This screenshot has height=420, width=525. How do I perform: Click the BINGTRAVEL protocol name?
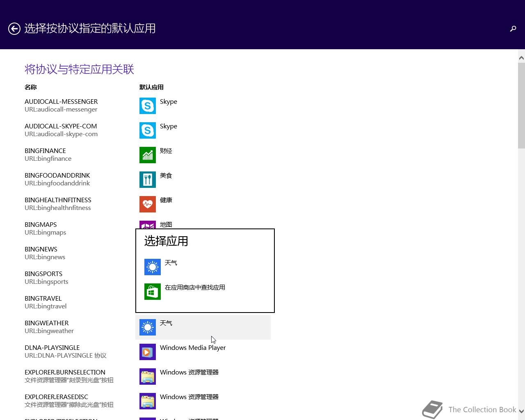coord(43,299)
